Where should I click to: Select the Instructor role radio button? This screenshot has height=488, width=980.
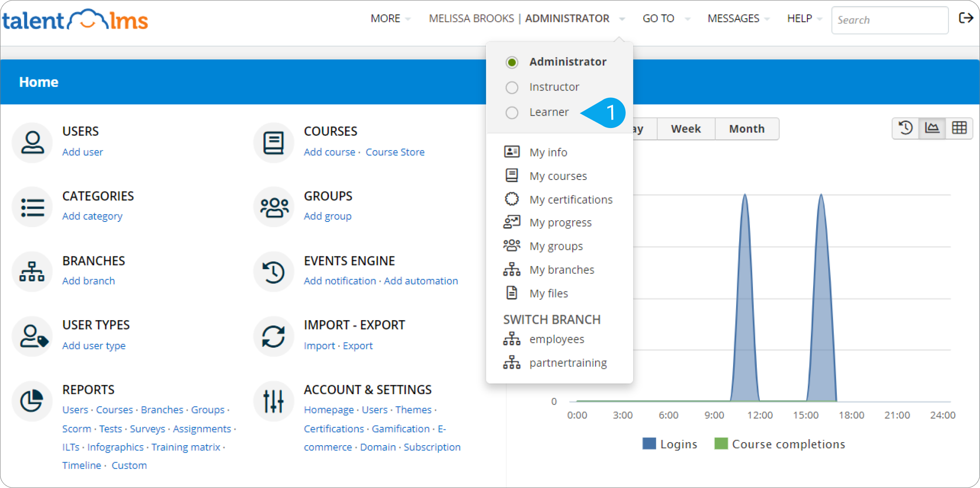[x=512, y=87]
